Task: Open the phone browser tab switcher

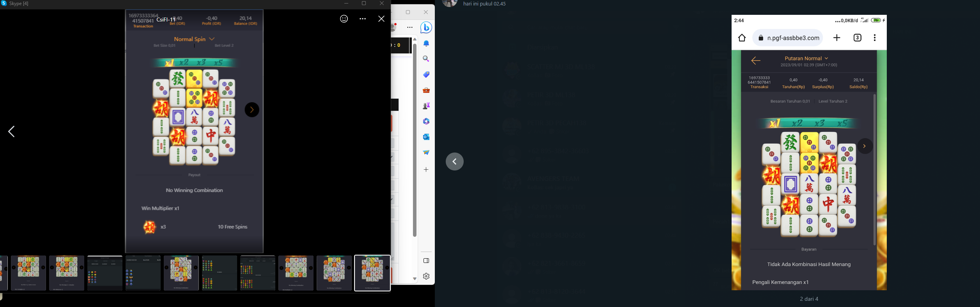Action: [857, 38]
